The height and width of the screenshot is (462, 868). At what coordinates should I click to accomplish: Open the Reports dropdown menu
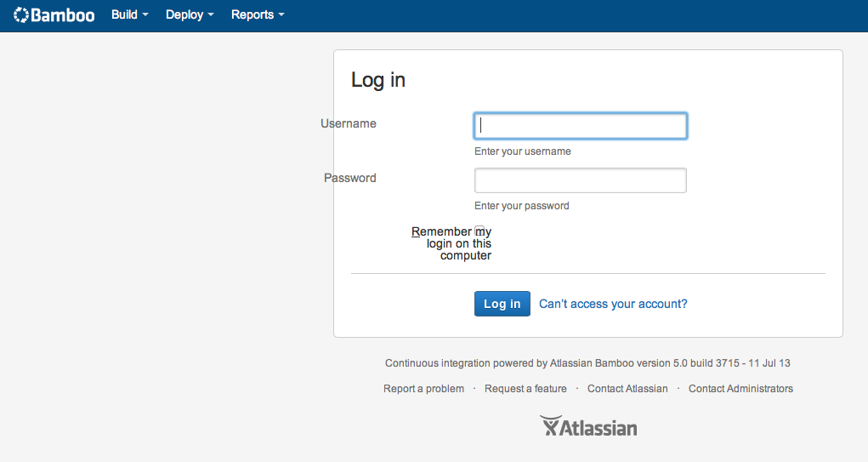point(258,15)
